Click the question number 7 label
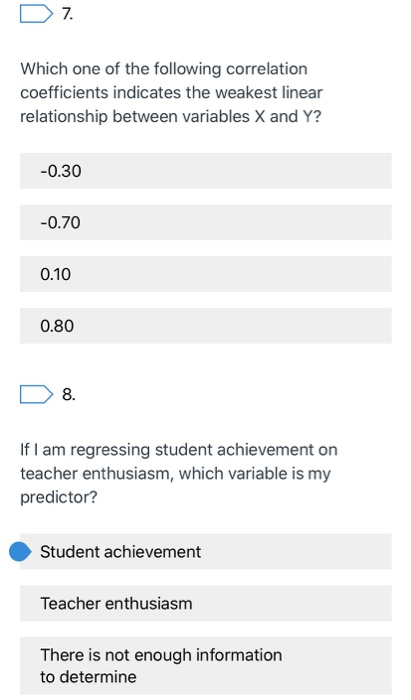The height and width of the screenshot is (700, 411). 67,14
